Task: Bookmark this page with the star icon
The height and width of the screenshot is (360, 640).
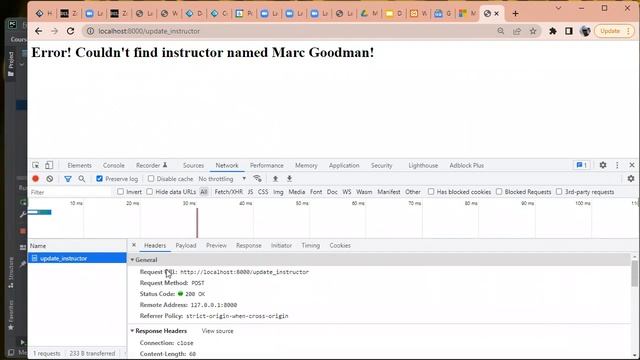Action: (533, 31)
